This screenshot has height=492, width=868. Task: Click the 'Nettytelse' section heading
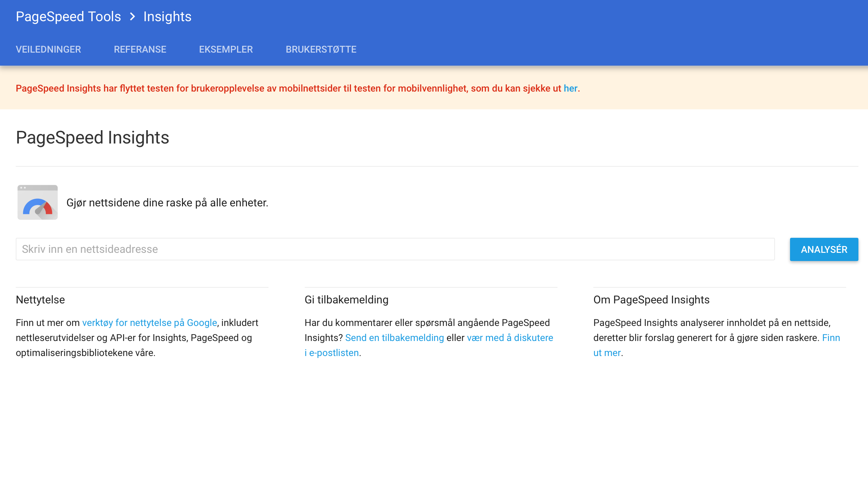(x=40, y=300)
